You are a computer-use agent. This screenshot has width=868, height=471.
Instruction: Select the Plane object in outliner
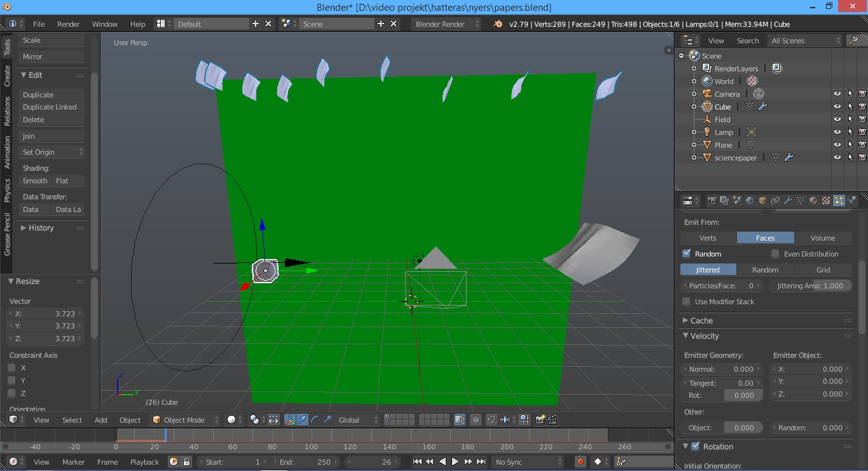pyautogui.click(x=723, y=144)
